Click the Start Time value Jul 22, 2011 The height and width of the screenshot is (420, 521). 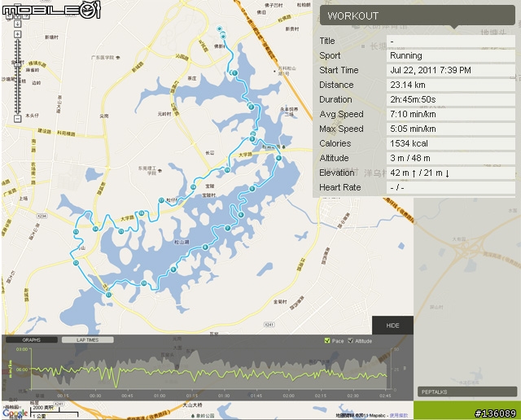pyautogui.click(x=450, y=71)
